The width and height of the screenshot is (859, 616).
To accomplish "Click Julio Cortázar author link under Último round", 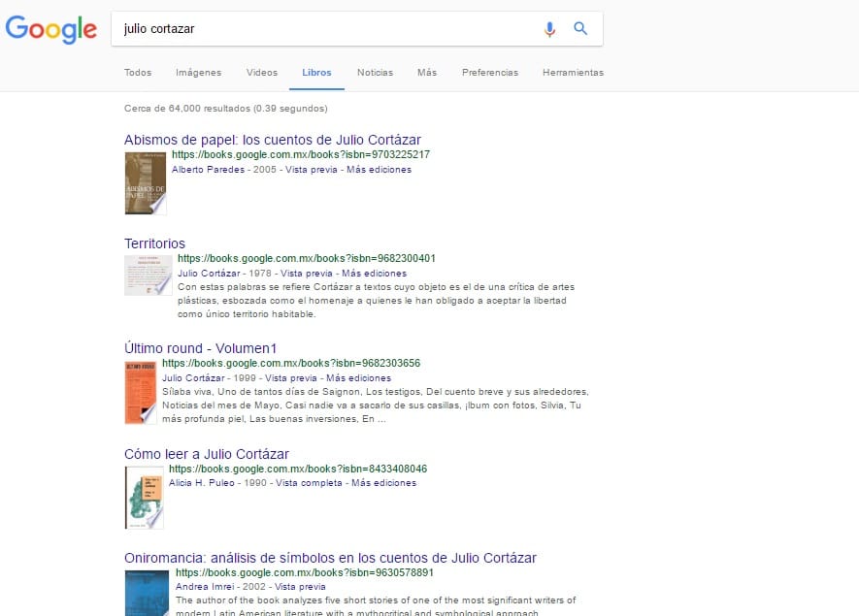I will pos(193,378).
